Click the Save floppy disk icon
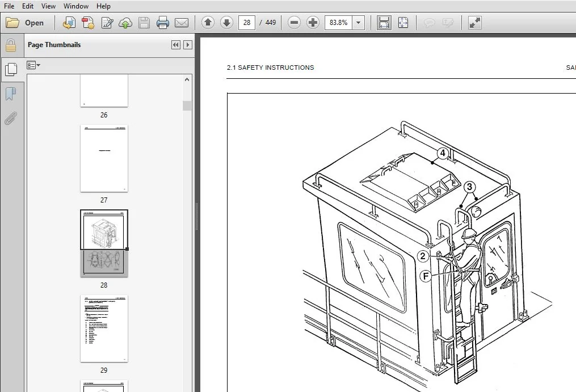 tap(144, 23)
